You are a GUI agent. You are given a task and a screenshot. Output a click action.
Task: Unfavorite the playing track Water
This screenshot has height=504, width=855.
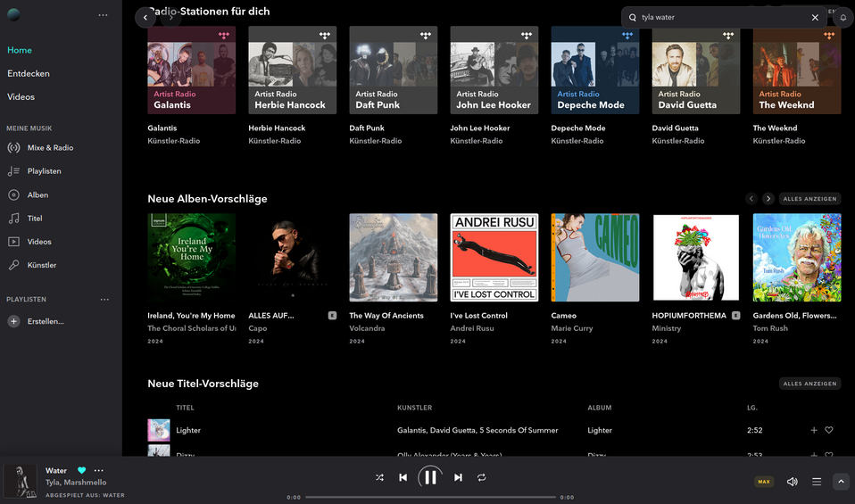click(82, 470)
